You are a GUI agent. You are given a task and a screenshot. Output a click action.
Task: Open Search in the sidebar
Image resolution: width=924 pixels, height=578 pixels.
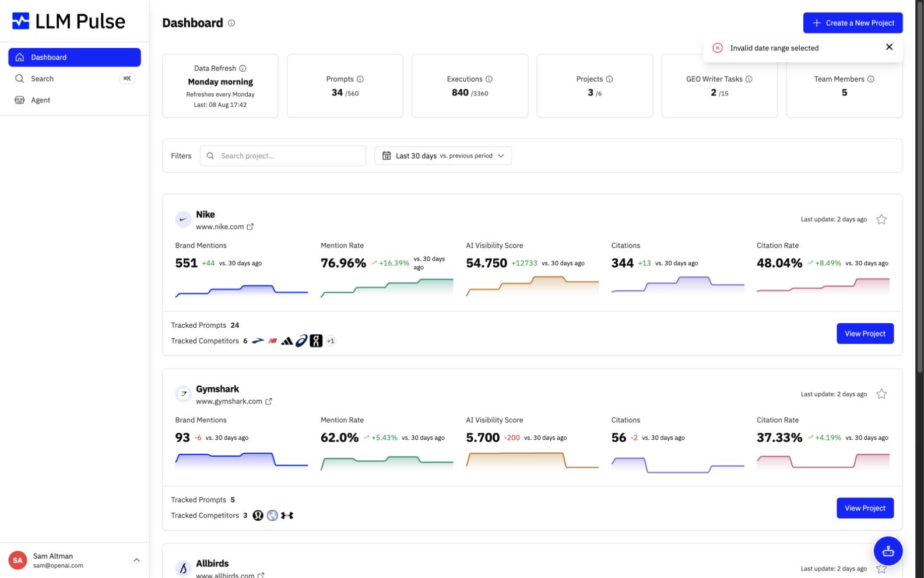click(74, 79)
